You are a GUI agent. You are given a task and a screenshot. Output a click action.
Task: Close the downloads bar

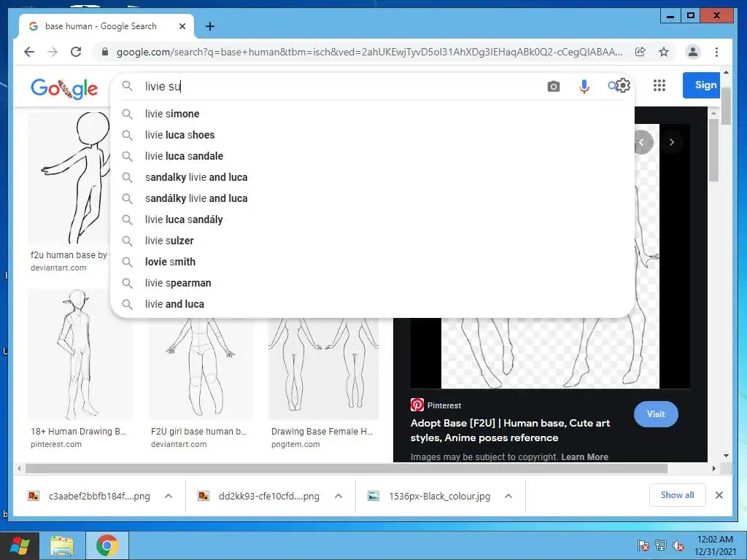(719, 495)
